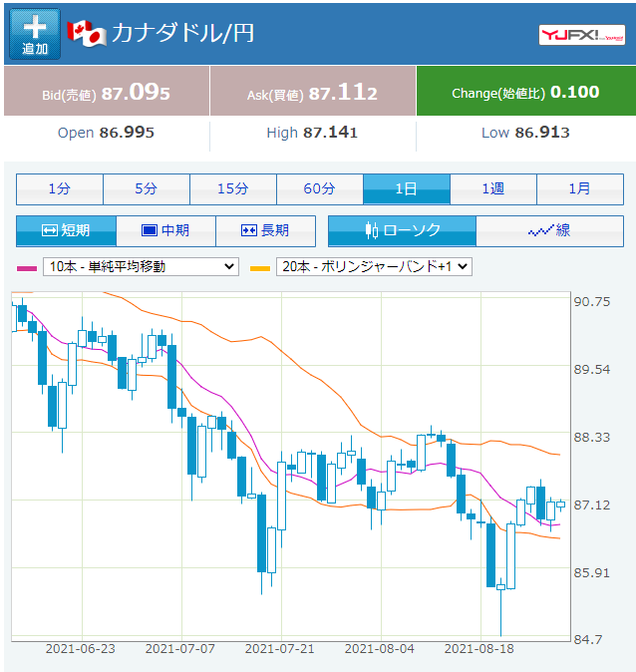636x672 pixels.
Task: Click the 89.54 price axis label
Action: pos(592,370)
